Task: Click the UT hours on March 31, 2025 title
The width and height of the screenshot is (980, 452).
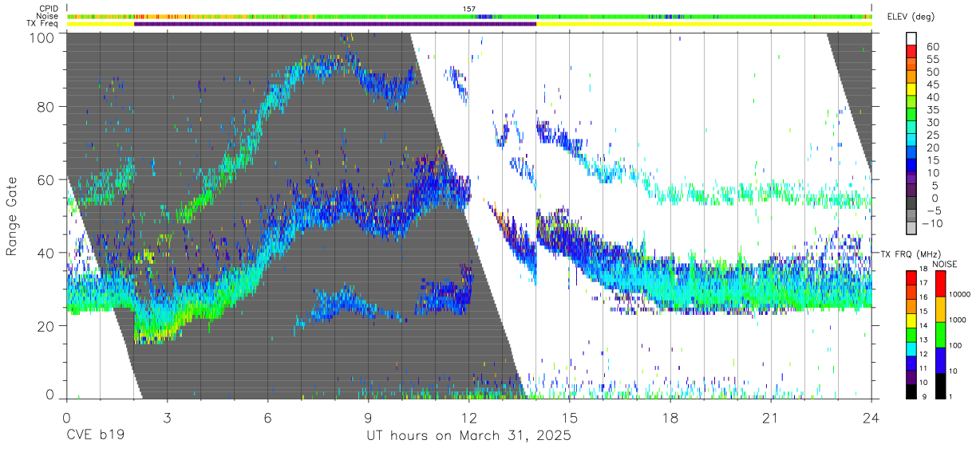Action: click(x=468, y=436)
